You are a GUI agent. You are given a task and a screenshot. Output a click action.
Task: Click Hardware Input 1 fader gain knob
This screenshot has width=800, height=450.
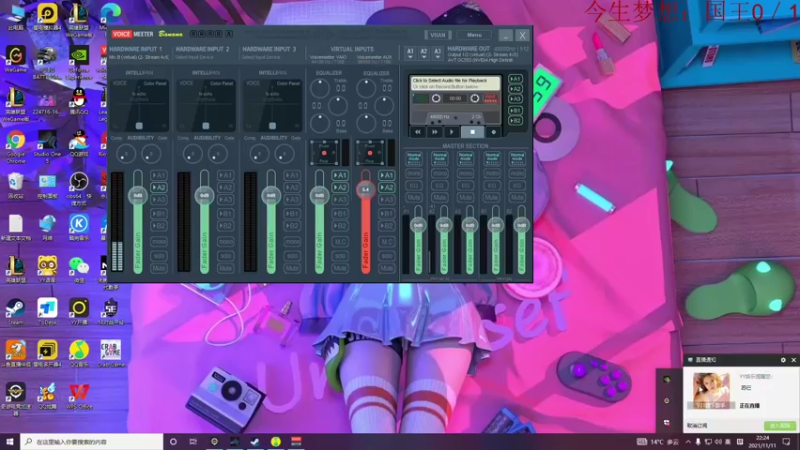[x=138, y=195]
